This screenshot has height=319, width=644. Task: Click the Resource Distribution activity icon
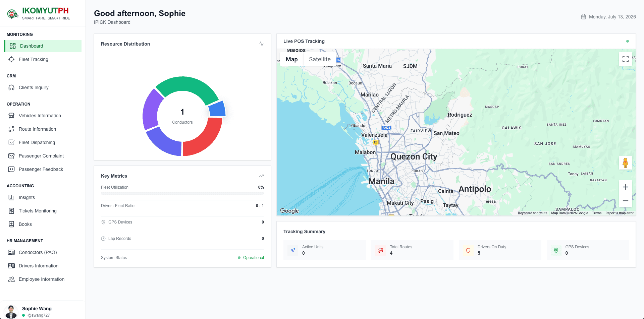tap(261, 44)
